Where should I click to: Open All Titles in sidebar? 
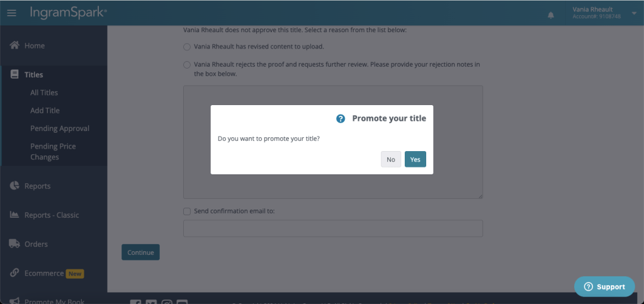[x=44, y=93]
